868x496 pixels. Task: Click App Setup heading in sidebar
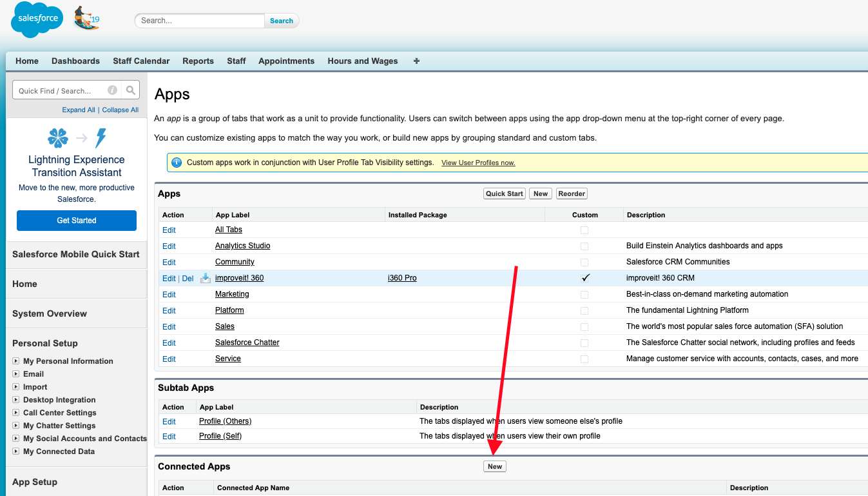35,482
